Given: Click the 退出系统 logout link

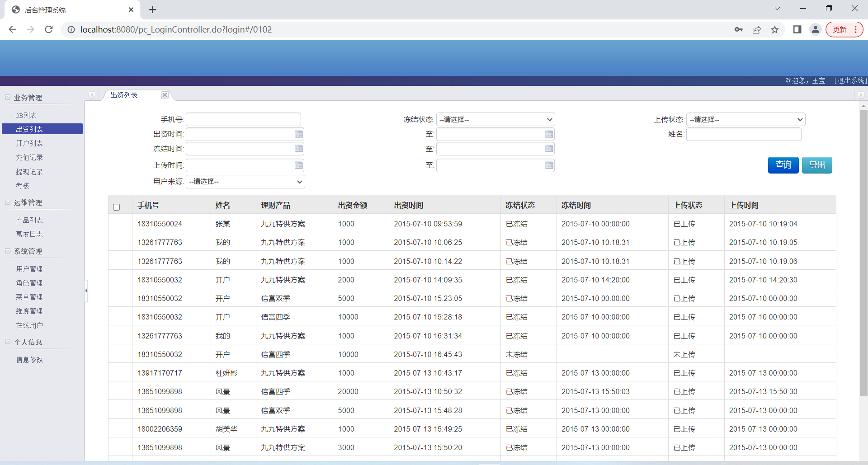Looking at the screenshot, I should 850,80.
